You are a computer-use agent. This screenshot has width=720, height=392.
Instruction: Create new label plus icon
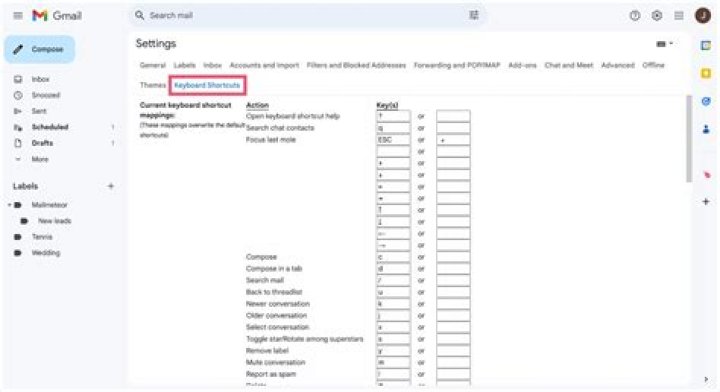click(111, 186)
